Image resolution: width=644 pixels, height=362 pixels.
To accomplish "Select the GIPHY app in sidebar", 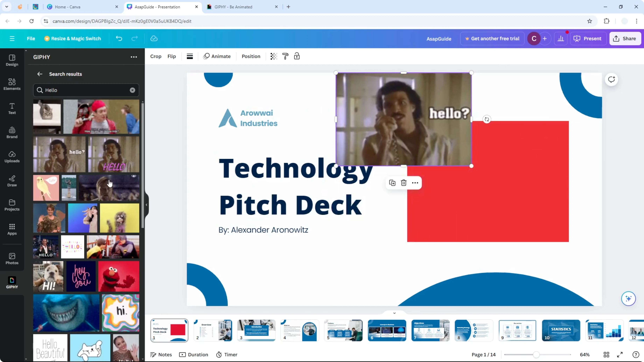I will coord(12,283).
